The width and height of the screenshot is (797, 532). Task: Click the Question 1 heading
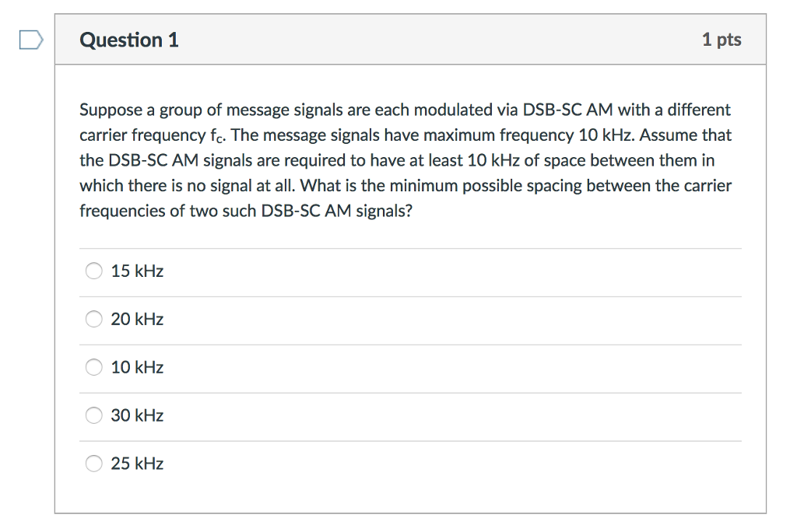click(x=128, y=39)
